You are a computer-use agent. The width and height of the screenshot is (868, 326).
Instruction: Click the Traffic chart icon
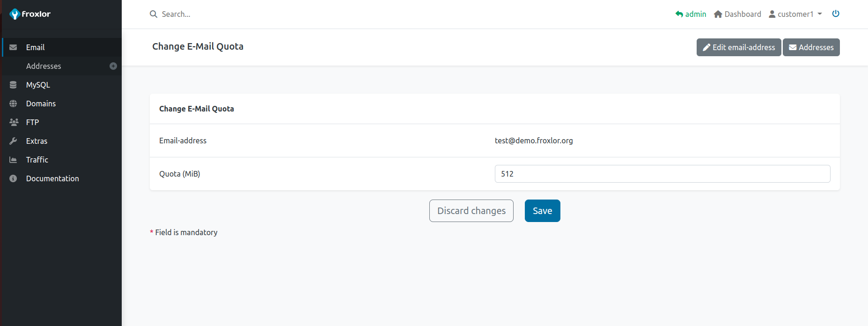[x=13, y=160]
